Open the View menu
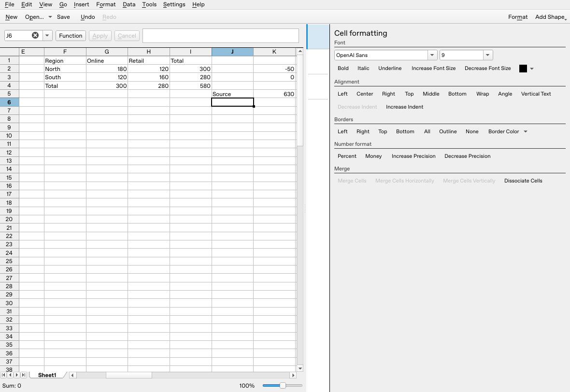This screenshot has width=570, height=392. tap(45, 4)
